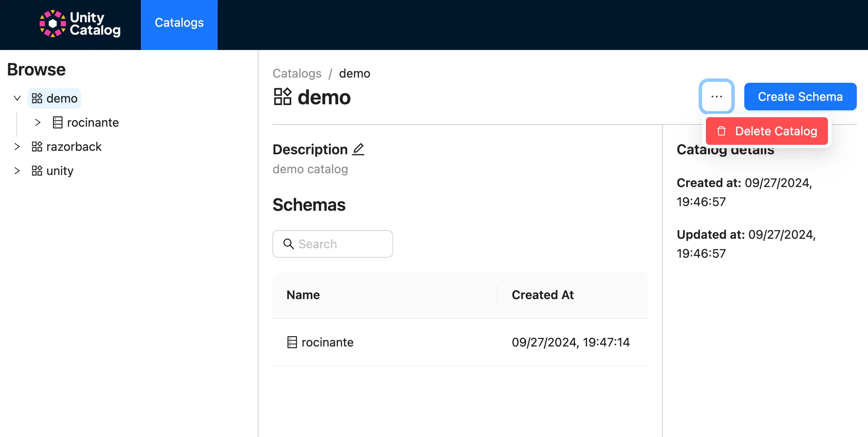The height and width of the screenshot is (437, 868).
Task: Click the magnifier icon in the search box
Action: click(x=288, y=243)
